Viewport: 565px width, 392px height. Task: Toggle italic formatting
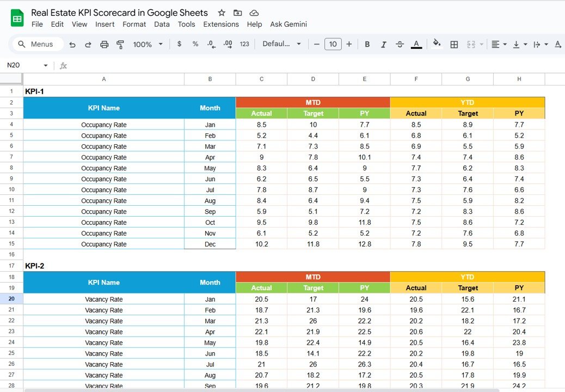click(384, 44)
